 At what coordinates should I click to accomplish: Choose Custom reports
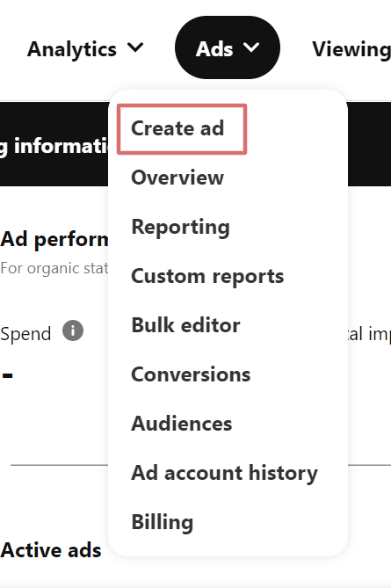207,277
